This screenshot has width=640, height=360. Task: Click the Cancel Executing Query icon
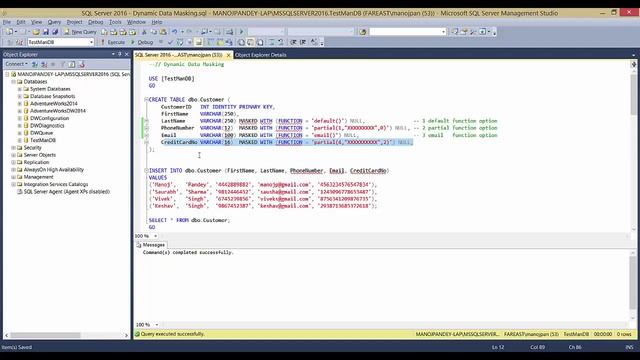coord(161,42)
